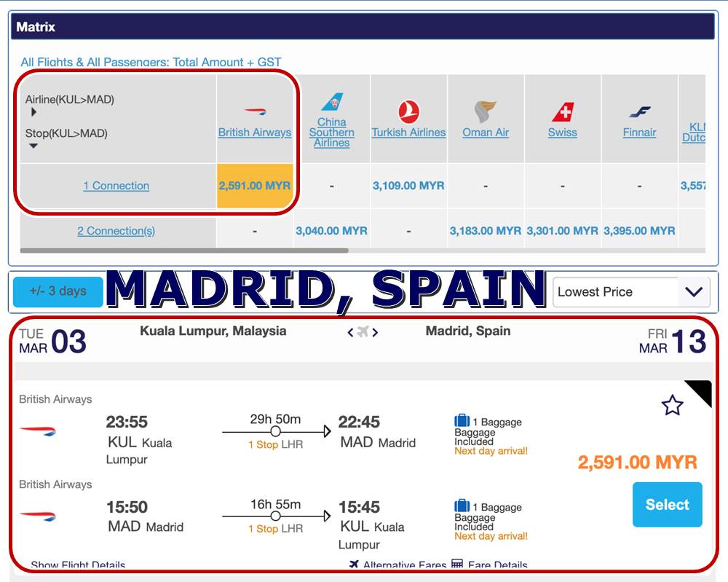Open the Fare Details link
728x582 pixels.
point(498,565)
